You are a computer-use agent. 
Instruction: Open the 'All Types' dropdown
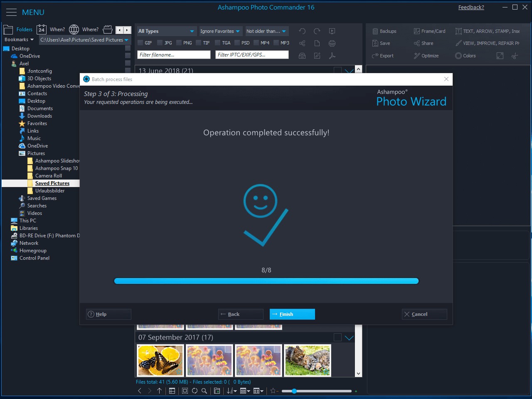166,31
